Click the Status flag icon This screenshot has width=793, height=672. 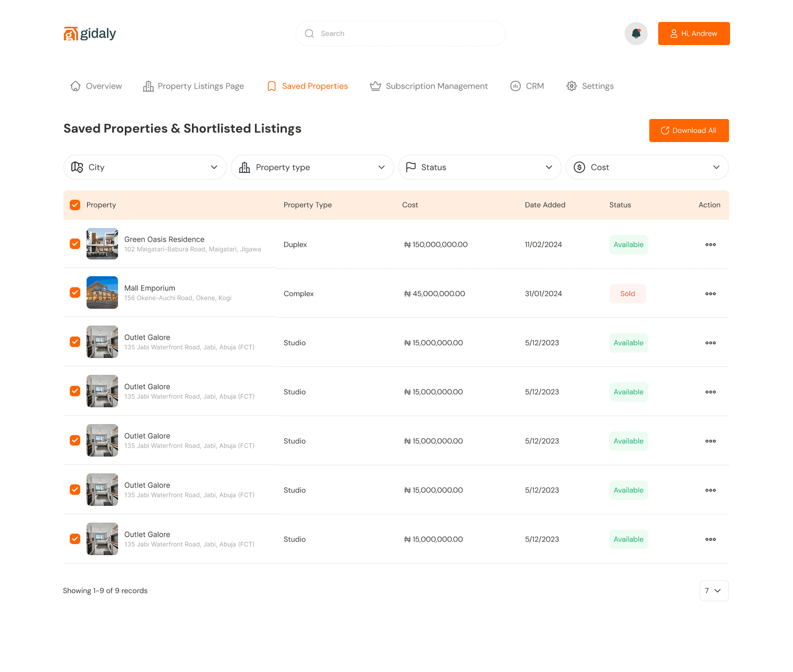411,167
